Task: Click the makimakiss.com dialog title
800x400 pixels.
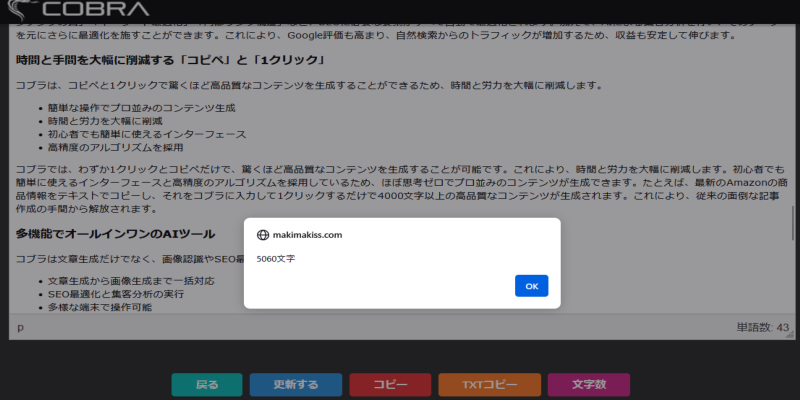Action: 307,235
